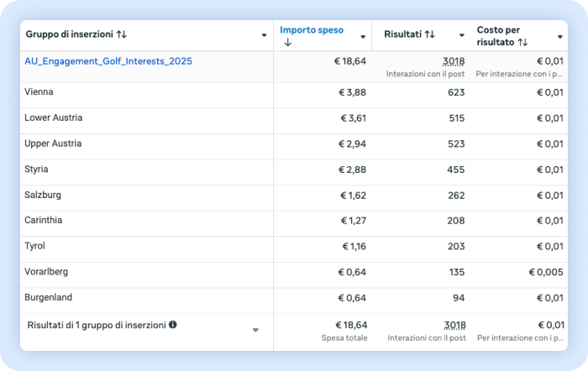Click the Vorarlberg cost value € 0,005
The image size is (588, 371).
(547, 273)
